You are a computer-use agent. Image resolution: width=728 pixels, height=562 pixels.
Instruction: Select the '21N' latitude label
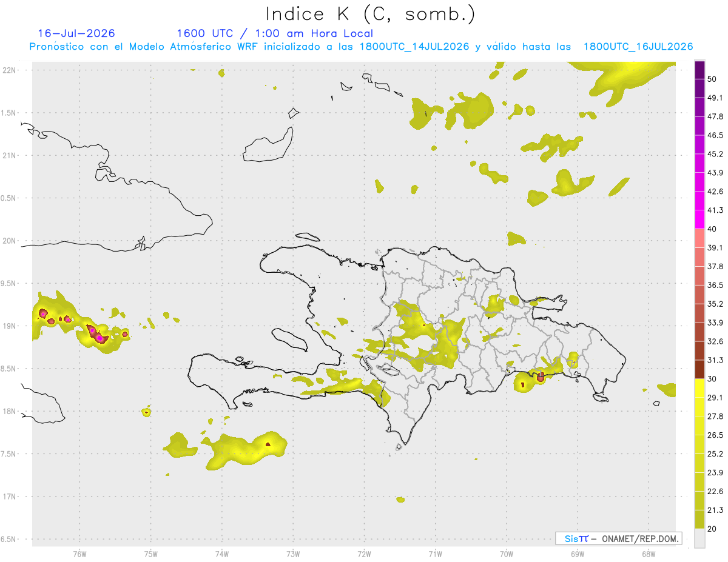(x=10, y=156)
